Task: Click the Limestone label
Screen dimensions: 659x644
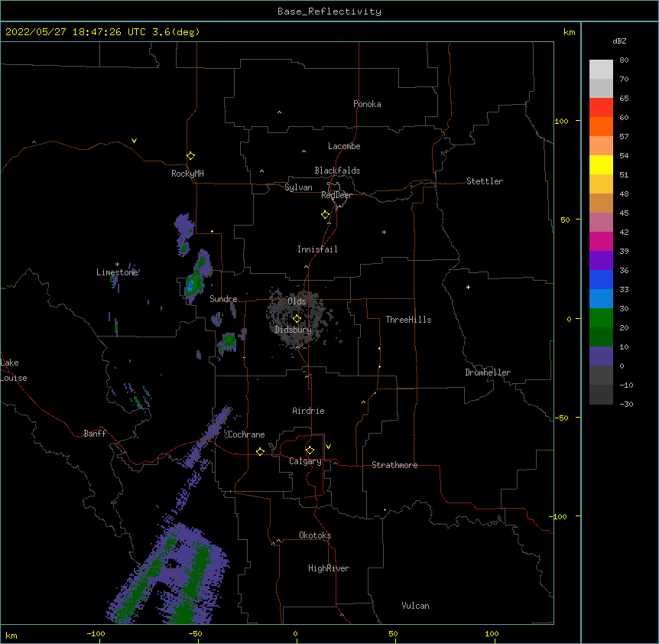Action: pos(117,272)
